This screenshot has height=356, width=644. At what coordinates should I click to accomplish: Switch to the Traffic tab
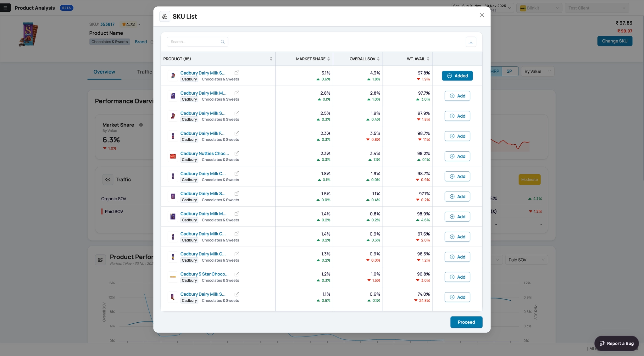[145, 72]
